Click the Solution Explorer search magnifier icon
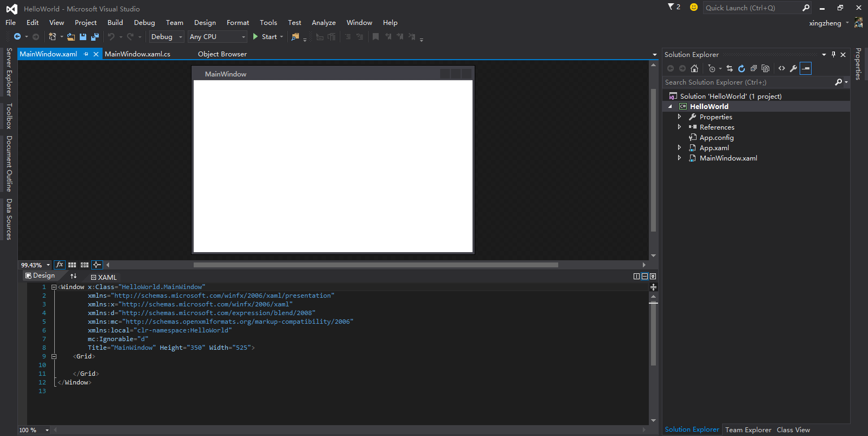Screen dimensions: 868x436 click(x=839, y=82)
